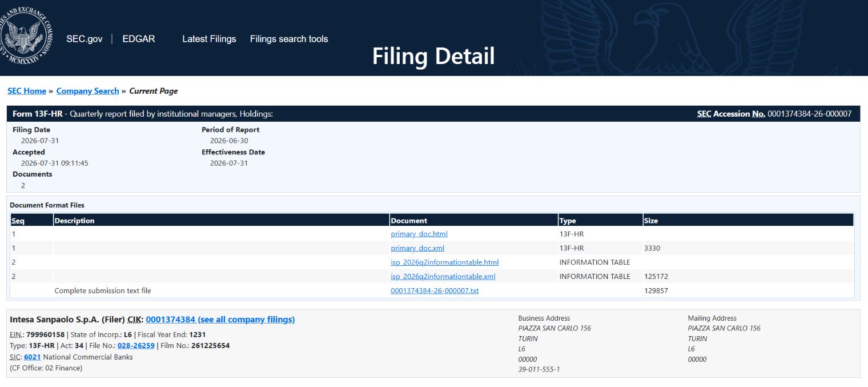Open the primary_doc.xml document
Screen dimensions: 868x387
point(417,248)
